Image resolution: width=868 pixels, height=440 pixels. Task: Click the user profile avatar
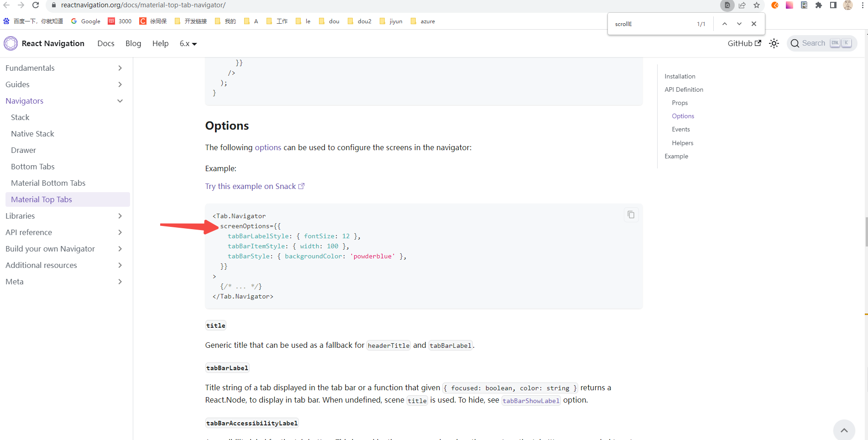pos(848,5)
